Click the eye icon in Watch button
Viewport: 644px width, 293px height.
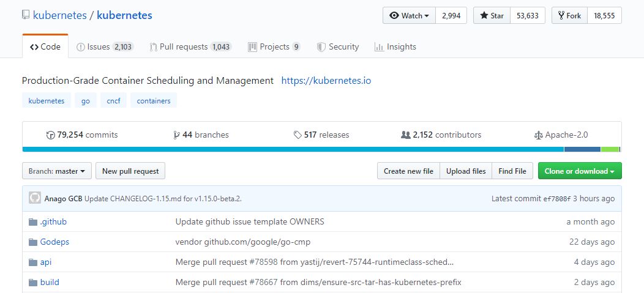pos(394,15)
